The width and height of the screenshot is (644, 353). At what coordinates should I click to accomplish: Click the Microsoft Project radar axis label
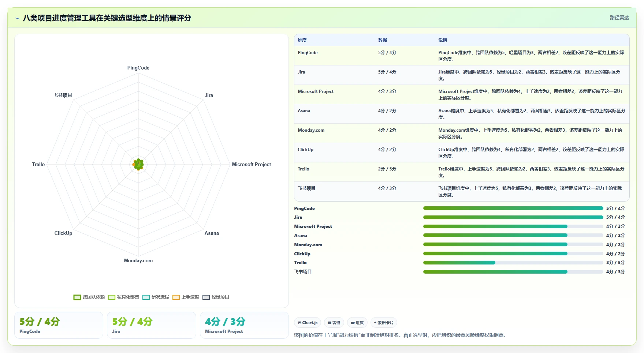pos(252,164)
